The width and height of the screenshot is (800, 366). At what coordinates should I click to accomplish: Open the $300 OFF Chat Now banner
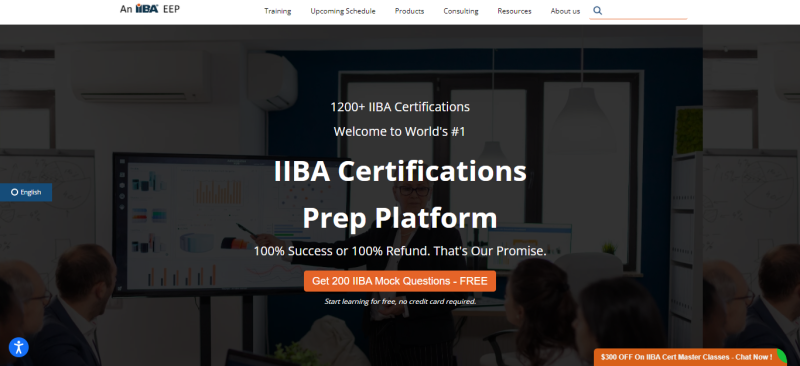tap(686, 357)
